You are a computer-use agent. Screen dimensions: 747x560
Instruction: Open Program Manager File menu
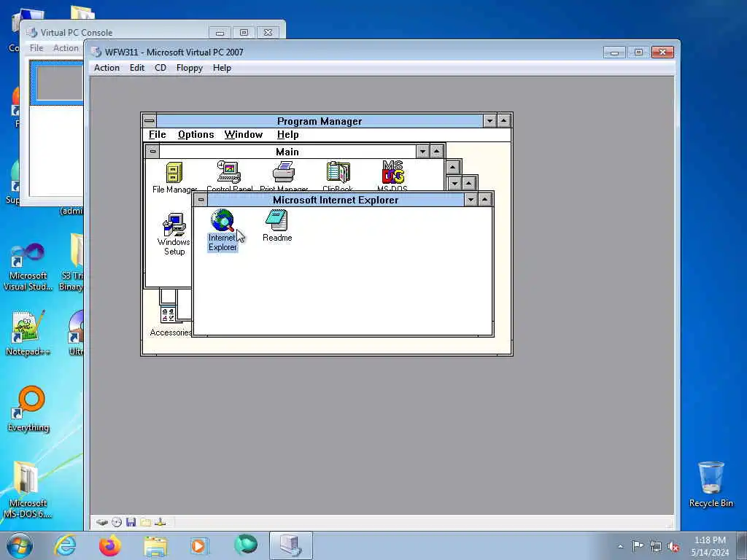[158, 134]
